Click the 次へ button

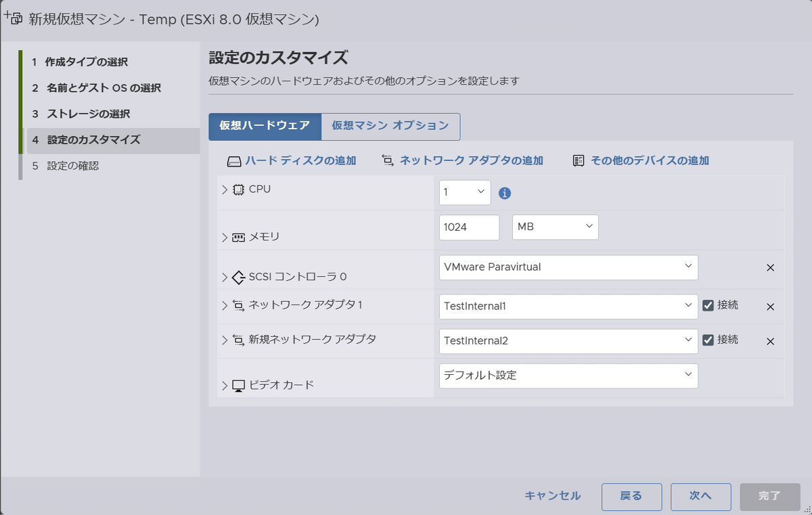[701, 496]
